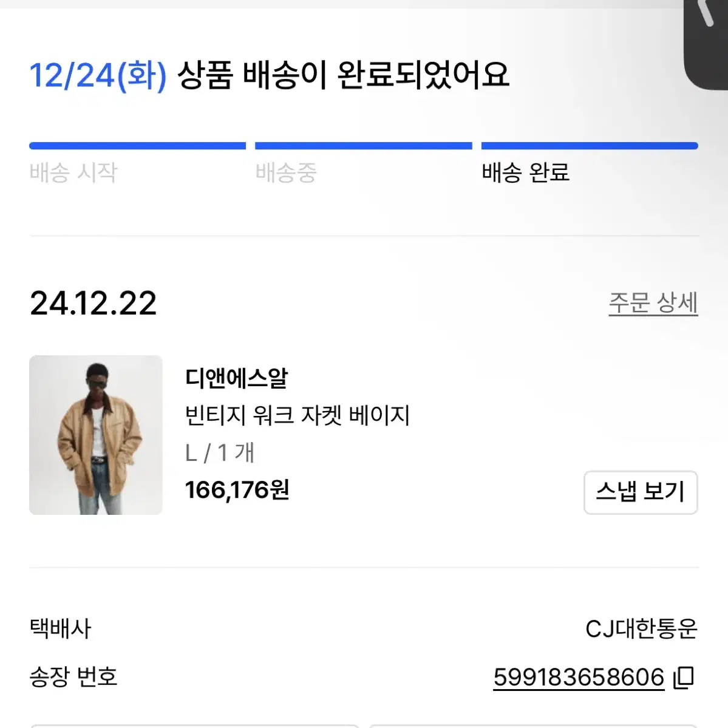Image resolution: width=728 pixels, height=728 pixels.
Task: Tap the 스냅 보기 button
Action: click(641, 492)
